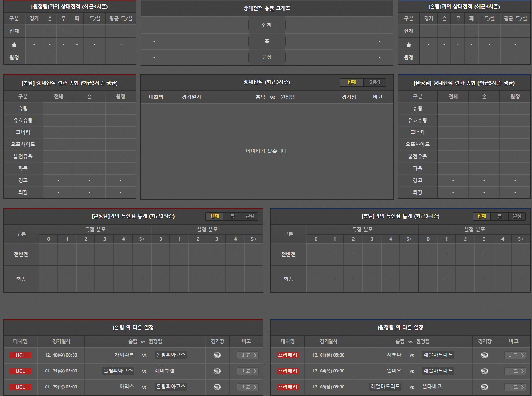Select 홈 tab in right goal statistics panel
The width and height of the screenshot is (532, 396).
click(499, 216)
